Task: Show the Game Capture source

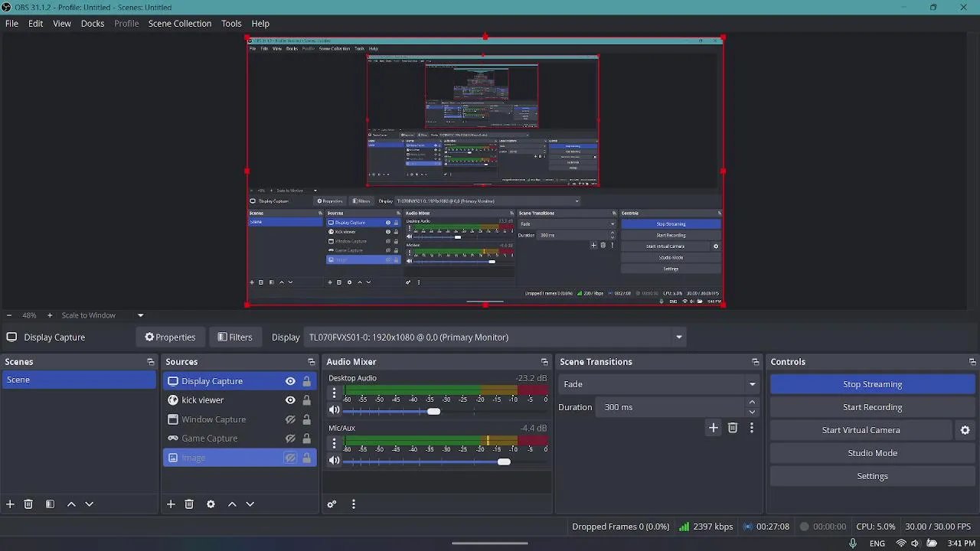Action: [x=290, y=439]
